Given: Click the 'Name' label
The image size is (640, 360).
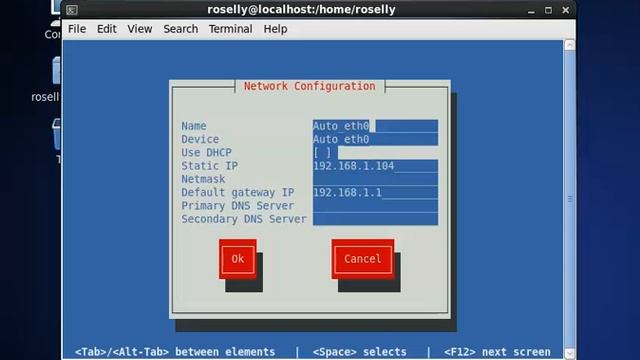Looking at the screenshot, I should [194, 126].
